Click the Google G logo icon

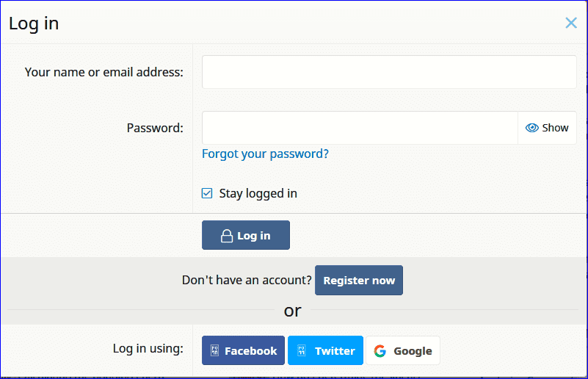380,350
